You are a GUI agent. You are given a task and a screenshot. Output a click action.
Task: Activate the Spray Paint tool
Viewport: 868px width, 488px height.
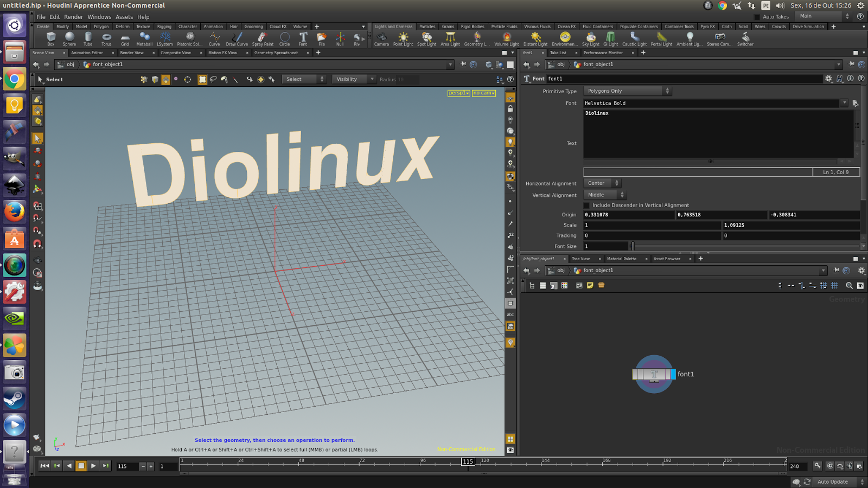click(263, 38)
